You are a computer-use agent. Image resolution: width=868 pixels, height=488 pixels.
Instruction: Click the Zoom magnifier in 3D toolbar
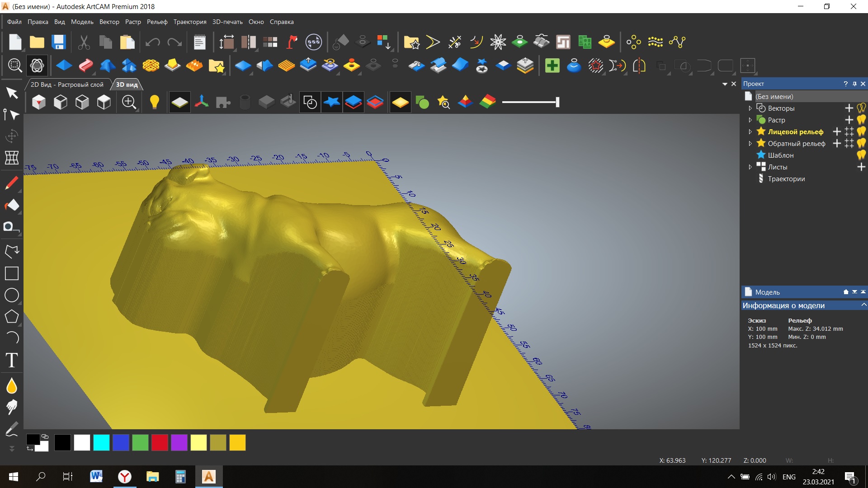pos(129,102)
